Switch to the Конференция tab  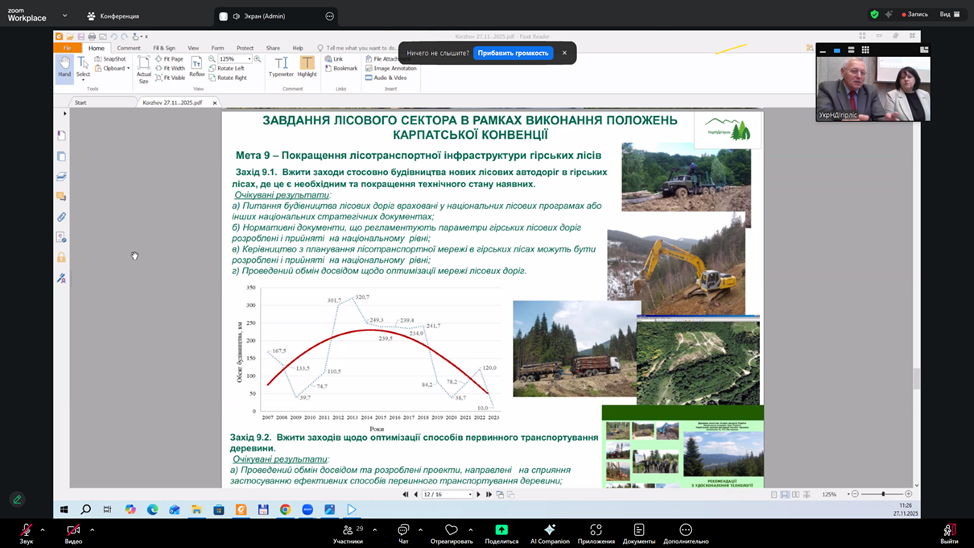113,16
